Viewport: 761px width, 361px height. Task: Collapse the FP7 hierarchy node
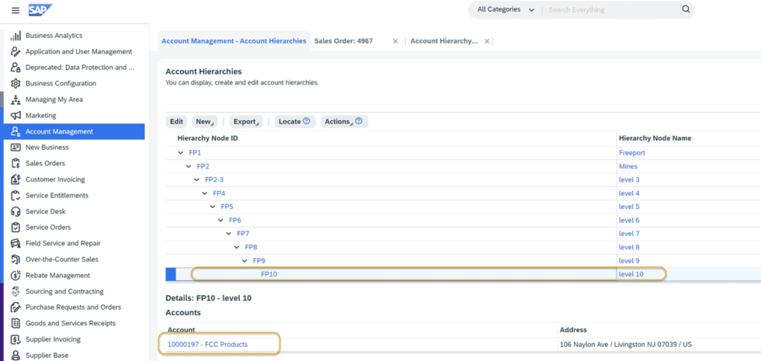click(x=229, y=234)
